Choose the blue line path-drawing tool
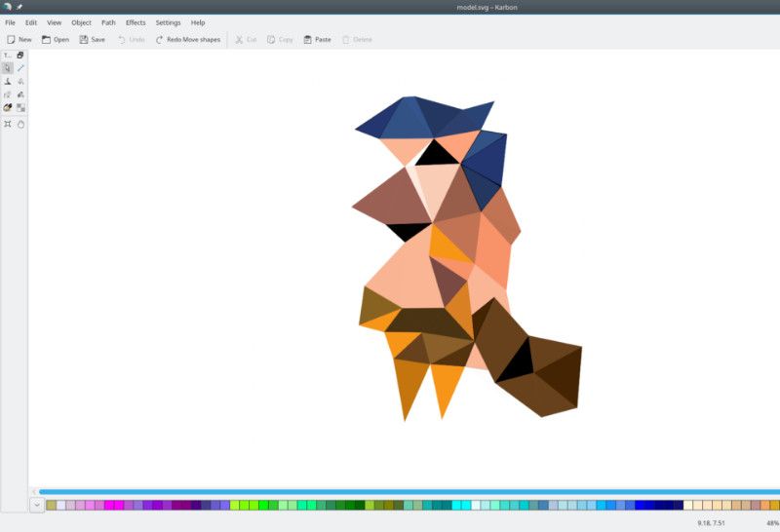 (x=20, y=68)
